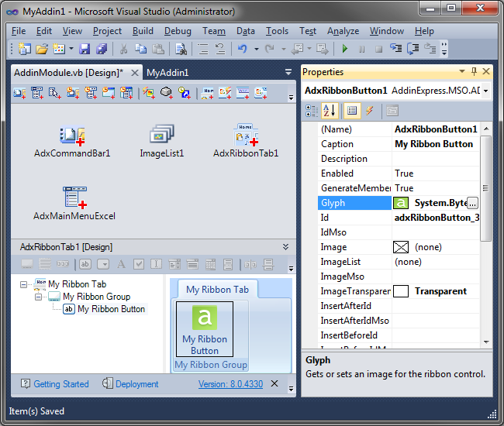This screenshot has width=504, height=426.
Task: Switch Properties to Categorized view
Action: (x=312, y=111)
